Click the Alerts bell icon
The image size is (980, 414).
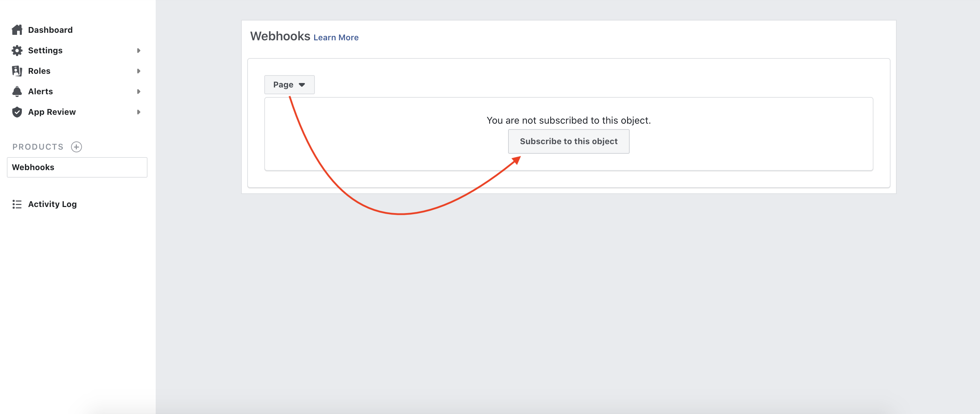17,91
